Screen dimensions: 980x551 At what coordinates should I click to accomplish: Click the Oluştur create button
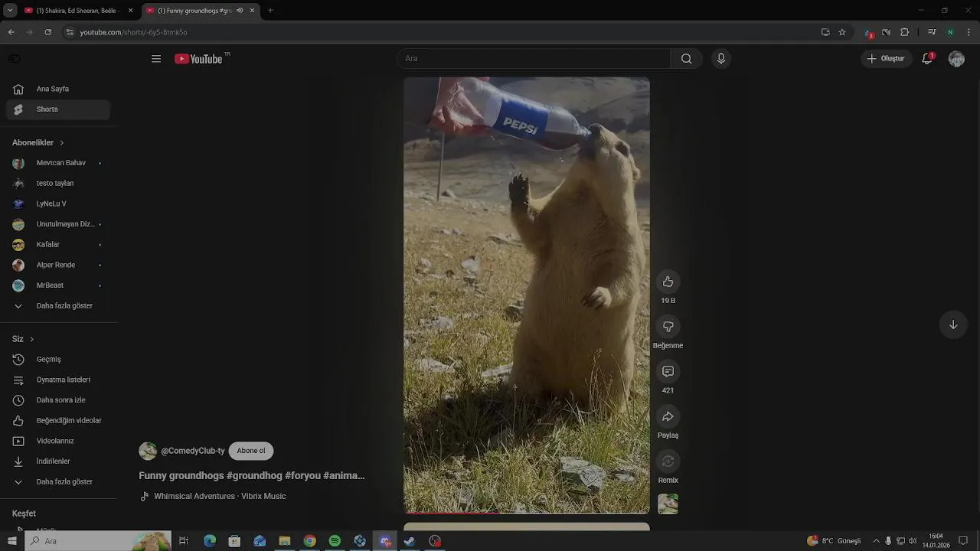887,59
